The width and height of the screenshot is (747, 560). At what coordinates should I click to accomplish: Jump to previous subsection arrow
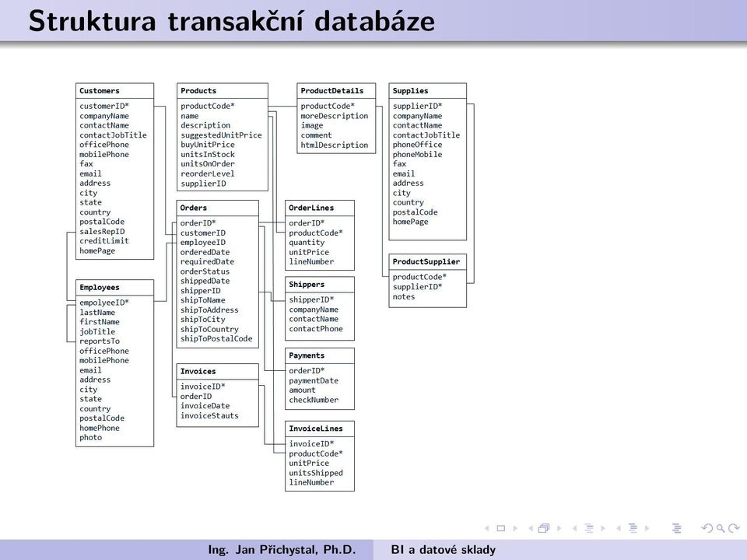pyautogui.click(x=574, y=528)
